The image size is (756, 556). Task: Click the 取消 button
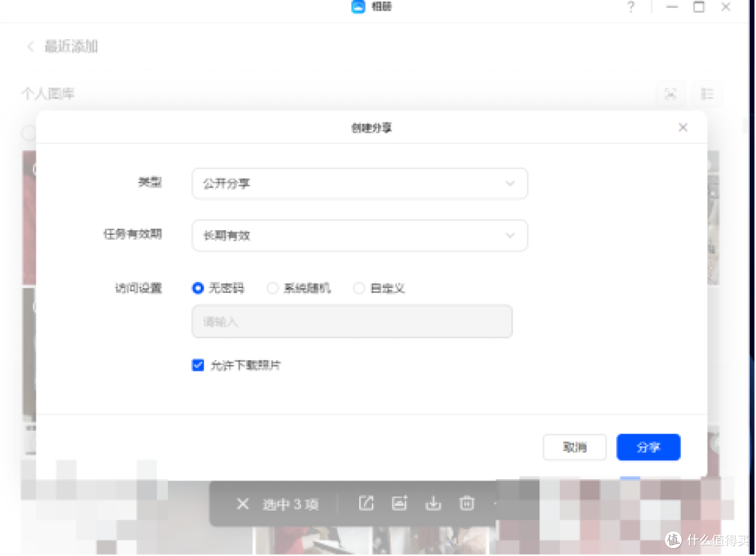click(575, 447)
